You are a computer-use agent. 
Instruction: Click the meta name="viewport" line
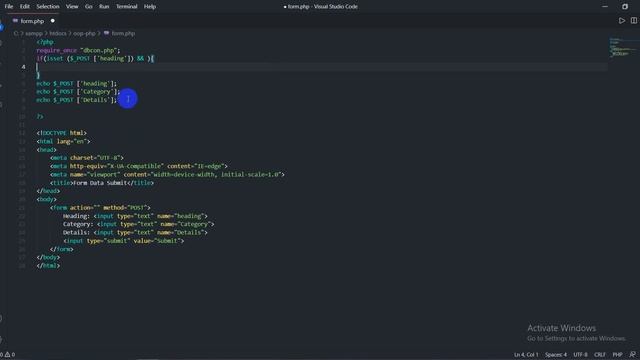click(x=167, y=175)
